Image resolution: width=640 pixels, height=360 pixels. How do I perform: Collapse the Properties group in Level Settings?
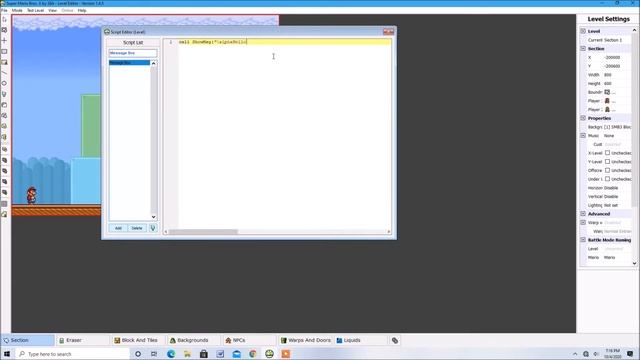point(583,118)
